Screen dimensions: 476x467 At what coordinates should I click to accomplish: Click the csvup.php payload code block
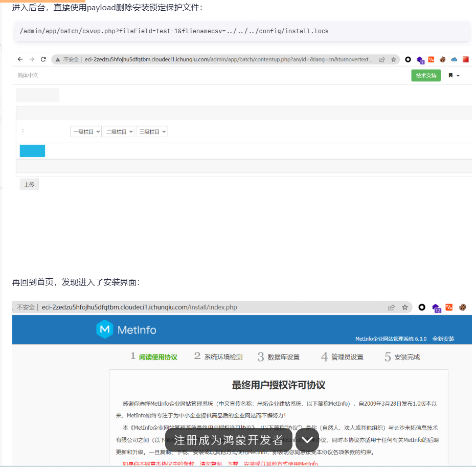[x=242, y=31]
